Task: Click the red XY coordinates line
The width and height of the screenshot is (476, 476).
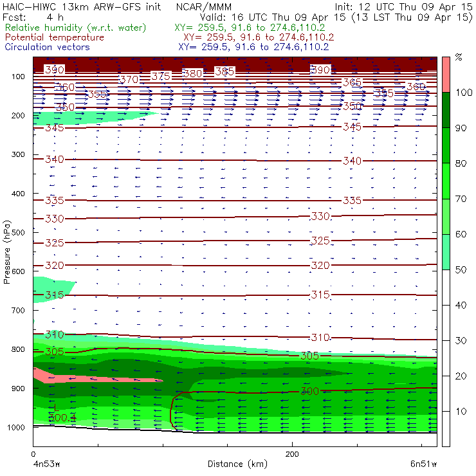Action: coord(259,37)
